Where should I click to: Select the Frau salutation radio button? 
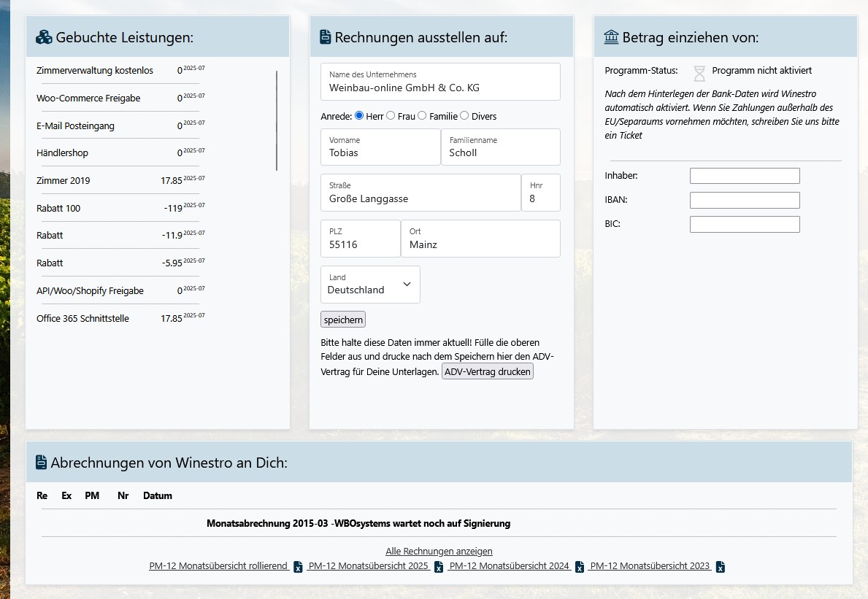tap(391, 116)
